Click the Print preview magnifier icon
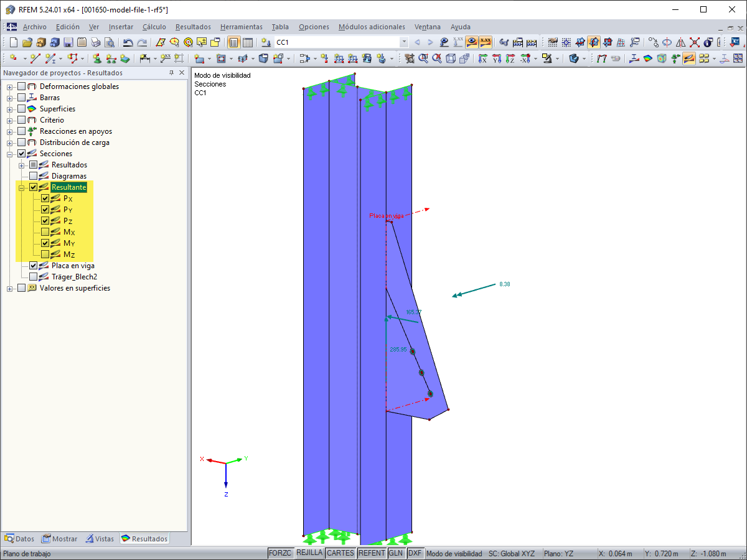This screenshot has height=560, width=747. pyautogui.click(x=109, y=42)
